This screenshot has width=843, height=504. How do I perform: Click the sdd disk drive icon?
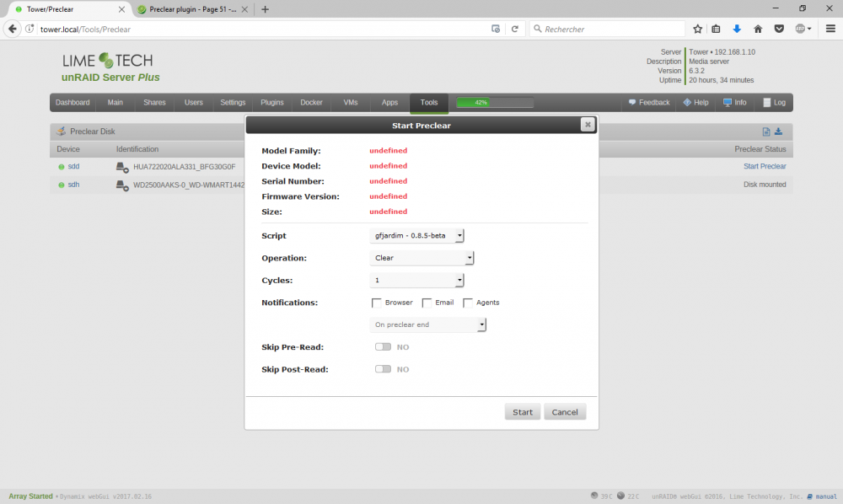[122, 167]
